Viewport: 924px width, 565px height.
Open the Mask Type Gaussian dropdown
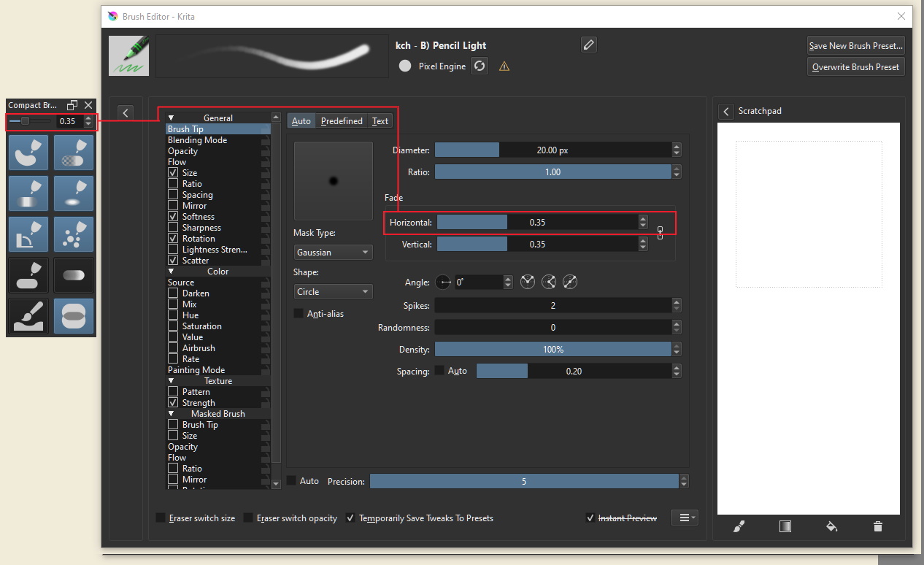[x=333, y=252]
